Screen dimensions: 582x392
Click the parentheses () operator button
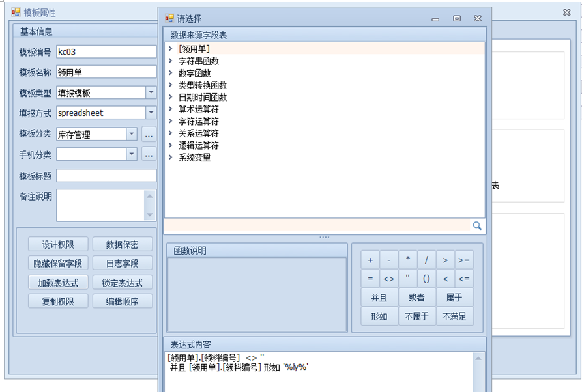[426, 279]
